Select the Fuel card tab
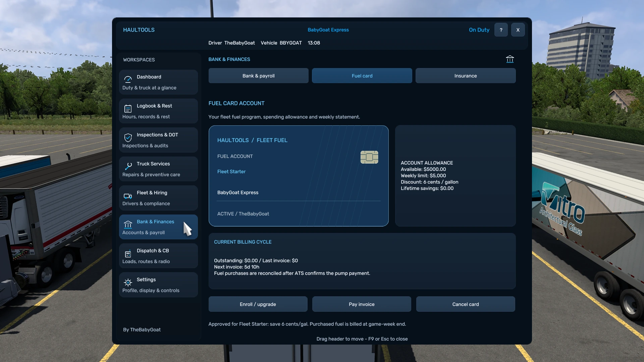This screenshot has width=644, height=362. 362,76
